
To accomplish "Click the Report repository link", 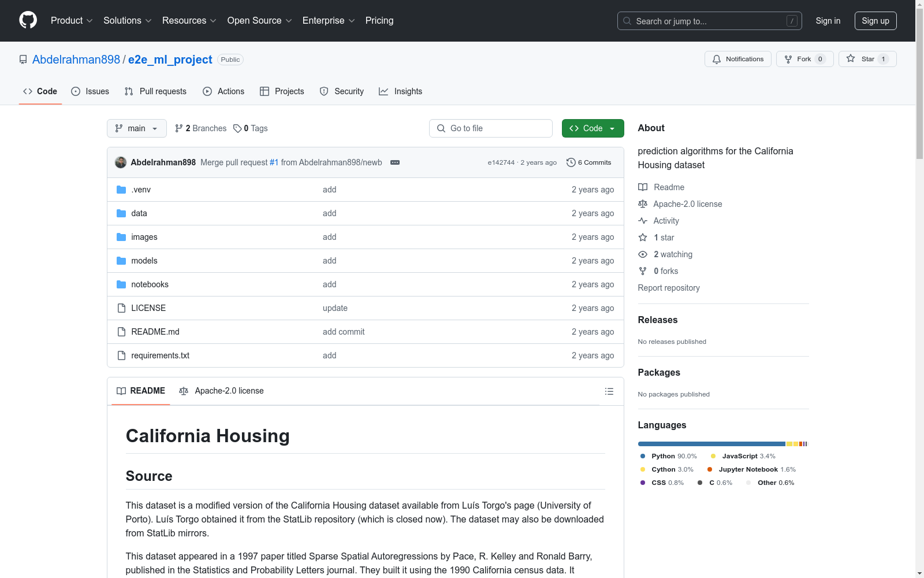I will tap(669, 288).
